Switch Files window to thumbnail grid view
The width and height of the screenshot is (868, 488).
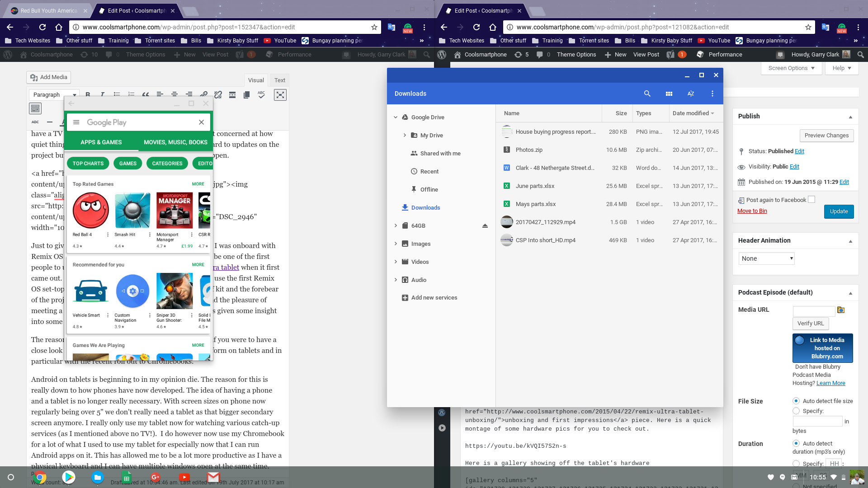669,94
